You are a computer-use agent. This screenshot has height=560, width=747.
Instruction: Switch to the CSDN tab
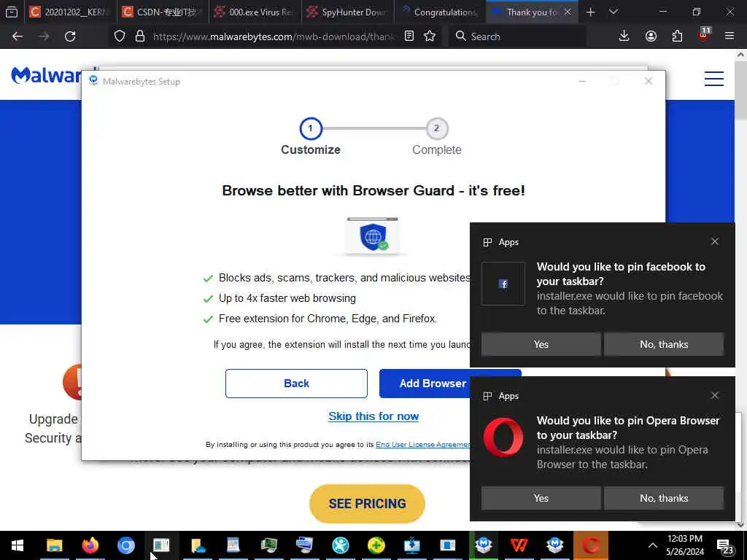pyautogui.click(x=163, y=12)
